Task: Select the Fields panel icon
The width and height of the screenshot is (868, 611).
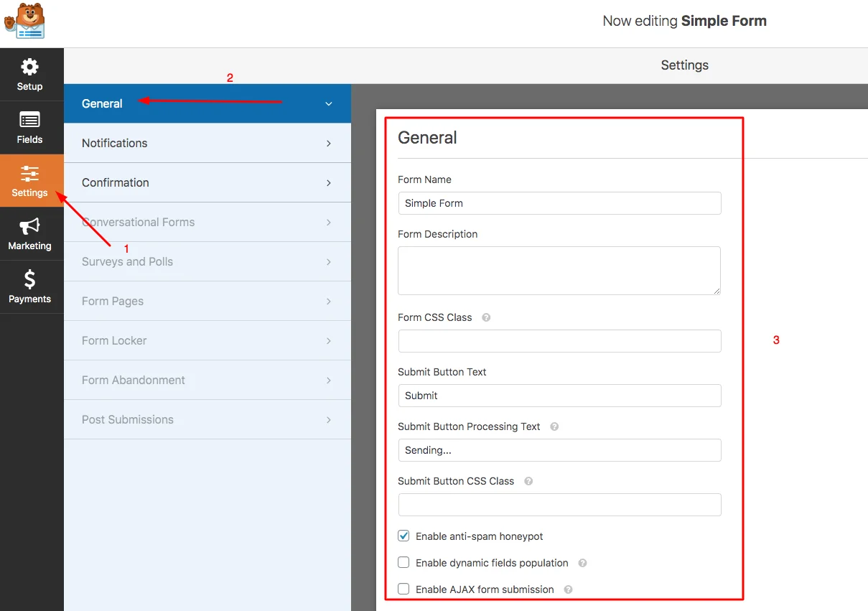Action: [29, 127]
